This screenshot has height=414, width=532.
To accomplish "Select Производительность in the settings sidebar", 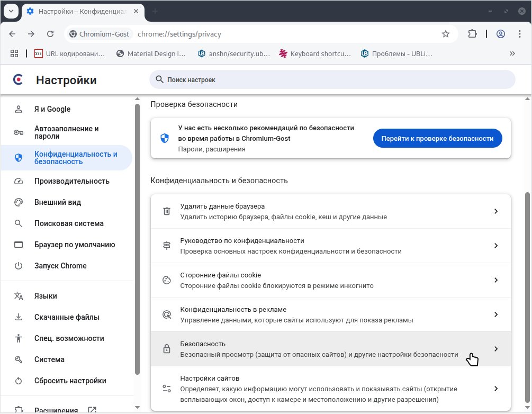I will 71,181.
